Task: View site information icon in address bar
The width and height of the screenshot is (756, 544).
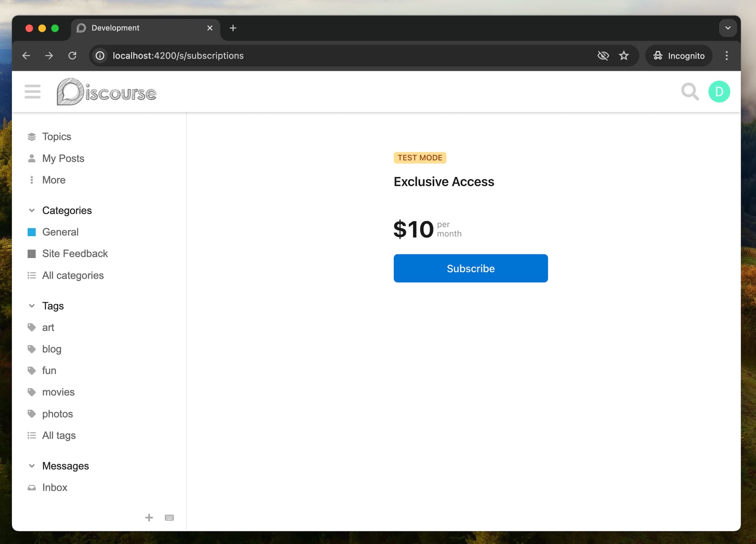Action: (x=100, y=56)
